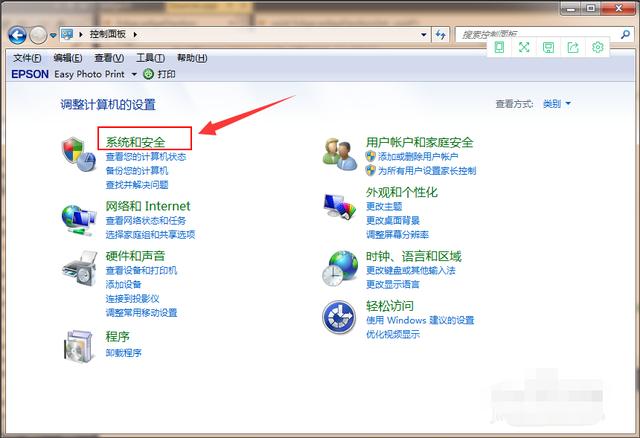Click the breadcrumb arrow after 控制面板
640x438 pixels.
(135, 35)
